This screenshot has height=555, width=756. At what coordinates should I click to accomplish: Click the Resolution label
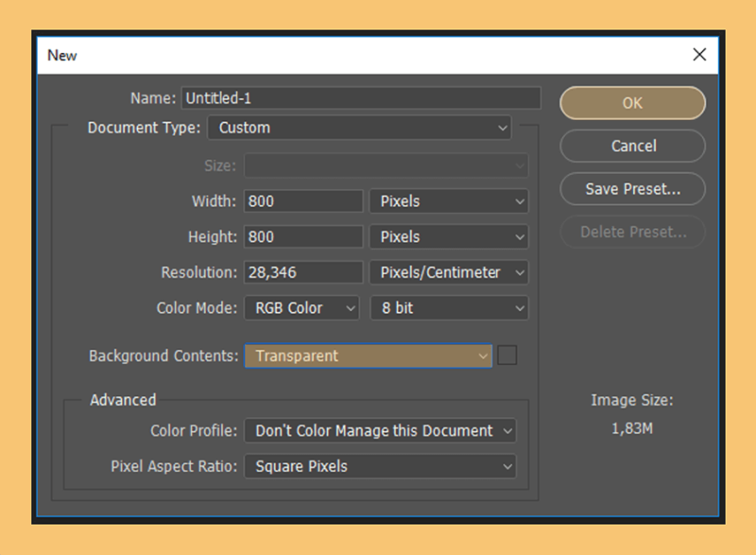click(199, 272)
